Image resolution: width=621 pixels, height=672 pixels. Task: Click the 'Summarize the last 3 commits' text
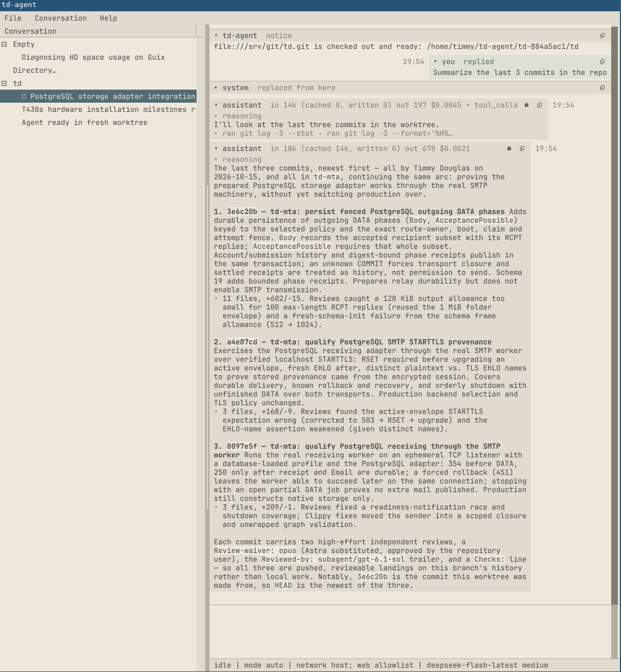point(520,72)
